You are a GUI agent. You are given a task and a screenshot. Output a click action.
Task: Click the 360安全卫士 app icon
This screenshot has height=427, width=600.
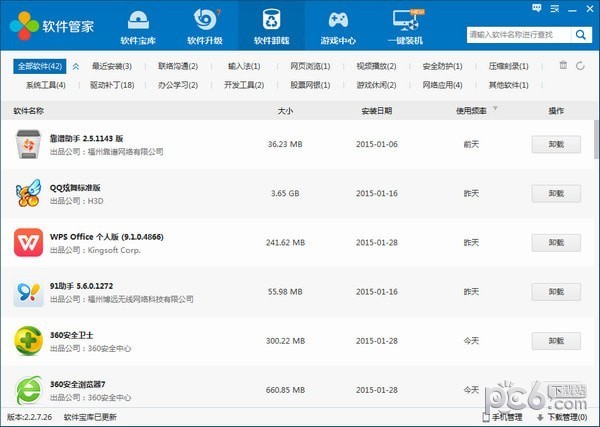(x=27, y=340)
